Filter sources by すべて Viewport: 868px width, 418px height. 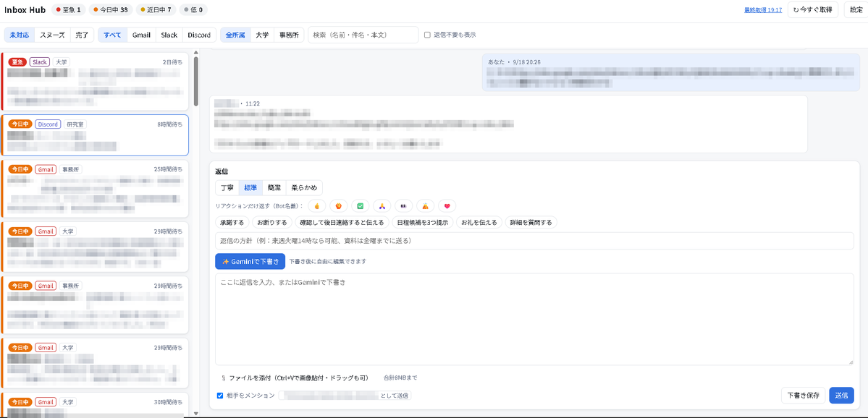(x=112, y=35)
